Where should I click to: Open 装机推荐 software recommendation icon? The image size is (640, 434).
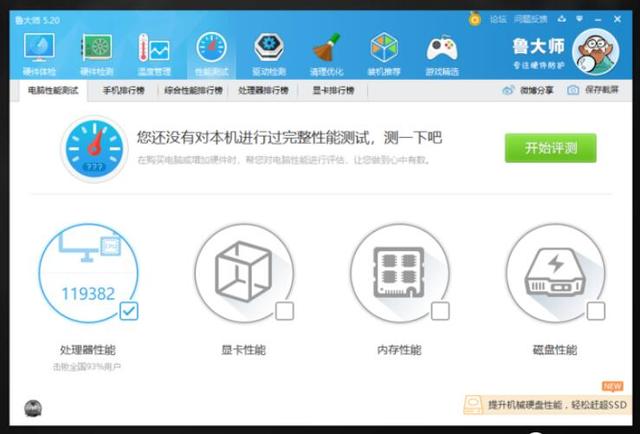point(384,50)
